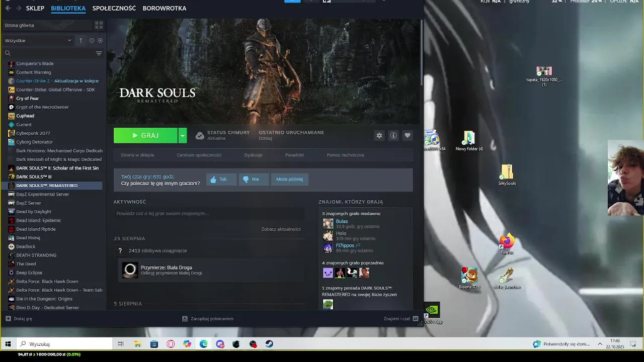
Task: Toggle the sort order up-arrow icon
Action: pos(80,40)
